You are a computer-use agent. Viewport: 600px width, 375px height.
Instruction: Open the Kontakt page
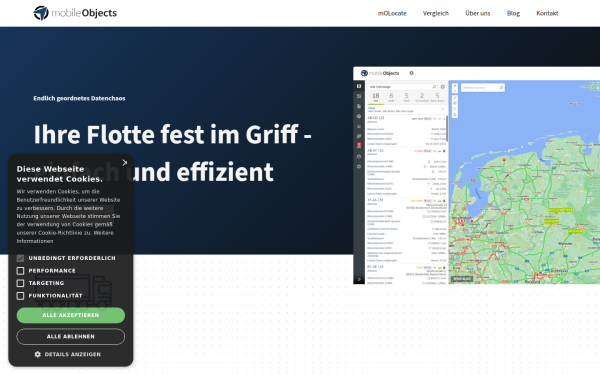pos(547,13)
